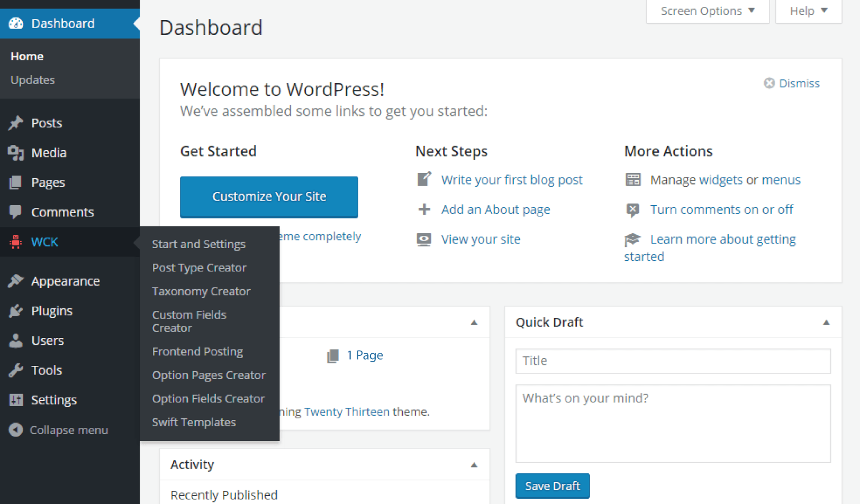This screenshot has width=860, height=504.
Task: Click the menus link in More Actions
Action: (x=781, y=180)
